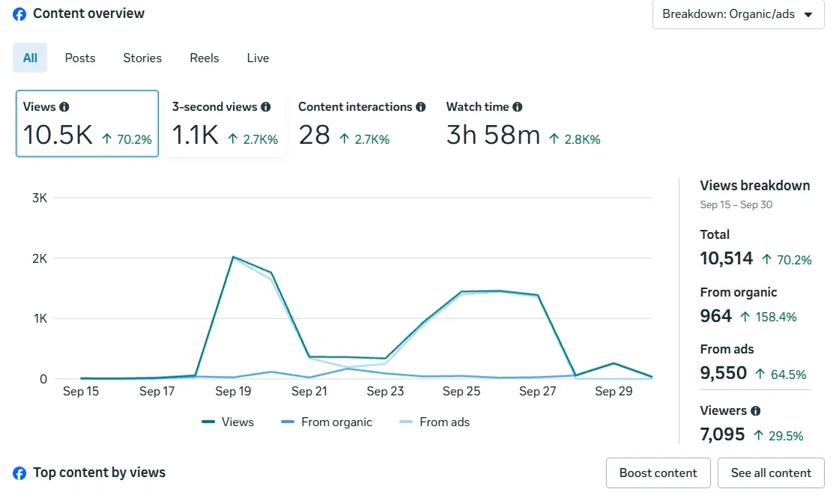Select the 3-second views metric card
The height and width of the screenshot is (504, 833).
point(225,124)
